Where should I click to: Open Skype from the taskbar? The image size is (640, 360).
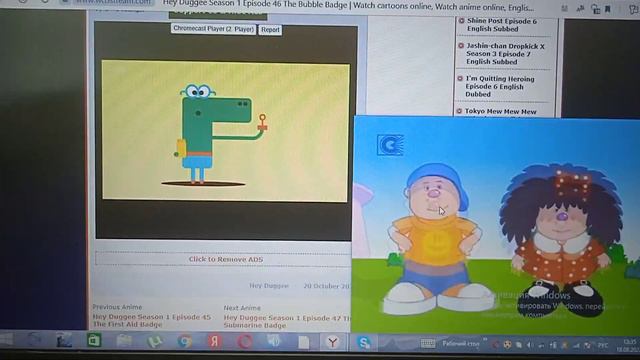[x=363, y=342]
